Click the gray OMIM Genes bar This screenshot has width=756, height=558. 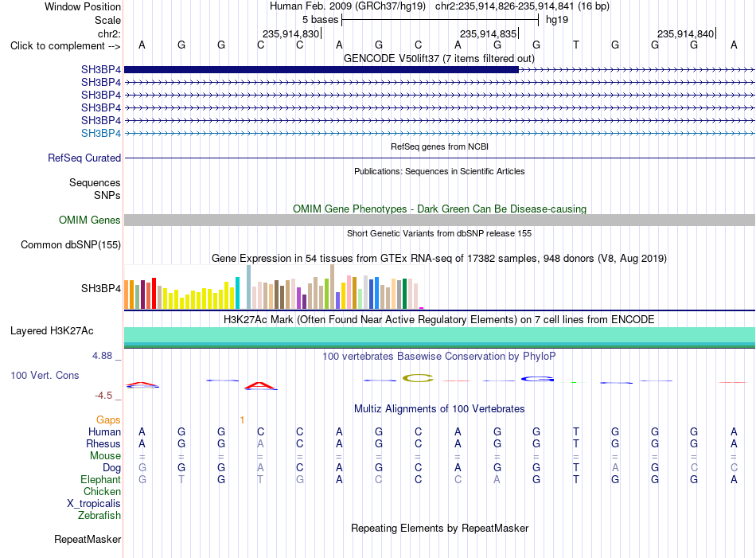(x=439, y=220)
